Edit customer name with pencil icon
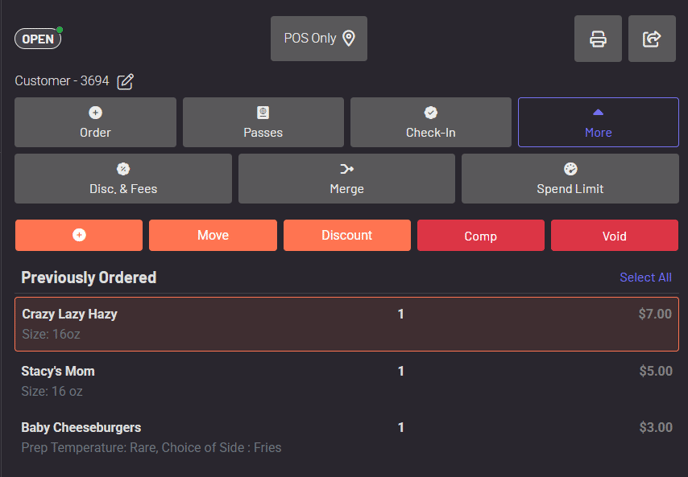Image resolution: width=688 pixels, height=477 pixels. coord(125,81)
